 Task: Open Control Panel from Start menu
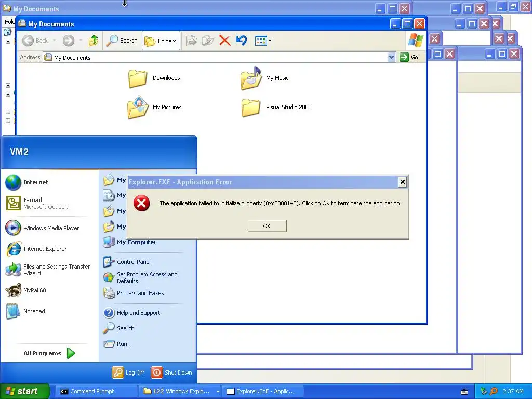[127, 262]
